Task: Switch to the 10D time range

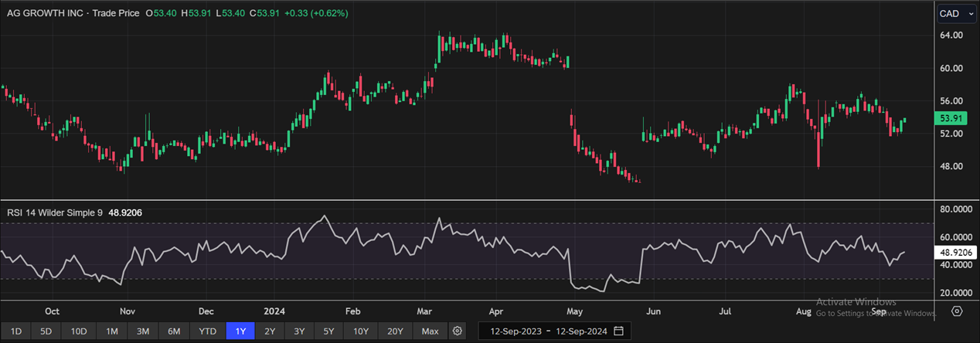Action: click(79, 331)
